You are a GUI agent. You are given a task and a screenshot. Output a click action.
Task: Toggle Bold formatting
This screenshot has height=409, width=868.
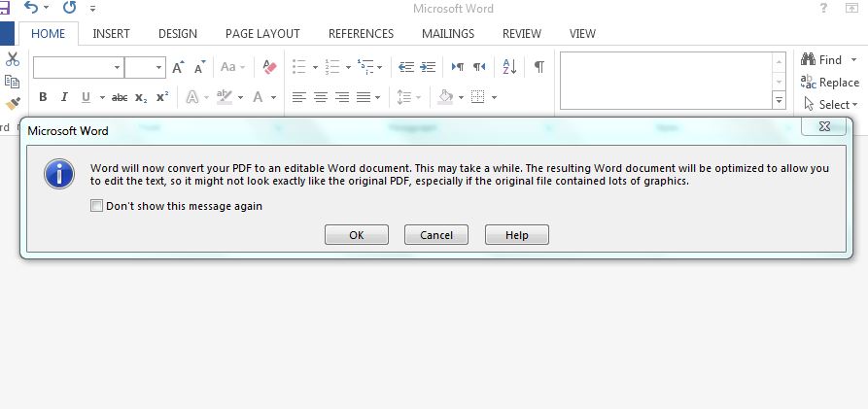coord(43,97)
